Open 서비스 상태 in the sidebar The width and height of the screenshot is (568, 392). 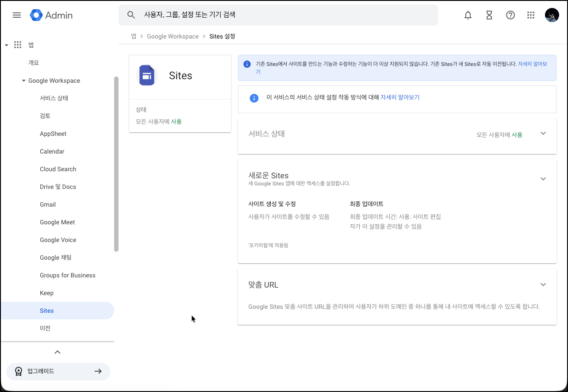[54, 98]
